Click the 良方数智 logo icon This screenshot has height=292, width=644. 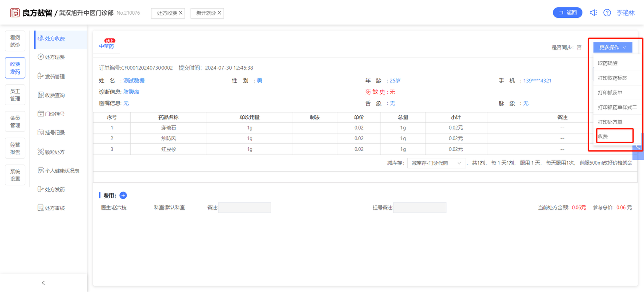point(15,13)
